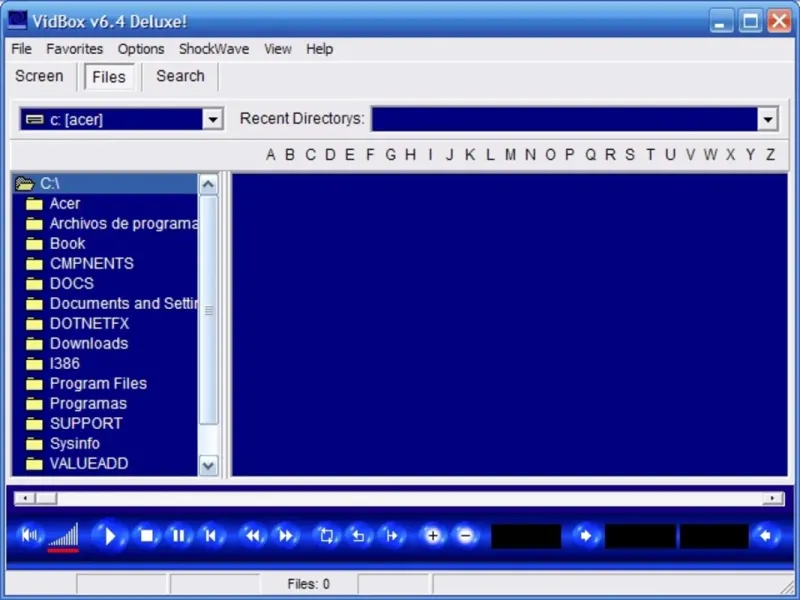
Task: Adjust the volume level bars
Action: (x=64, y=537)
